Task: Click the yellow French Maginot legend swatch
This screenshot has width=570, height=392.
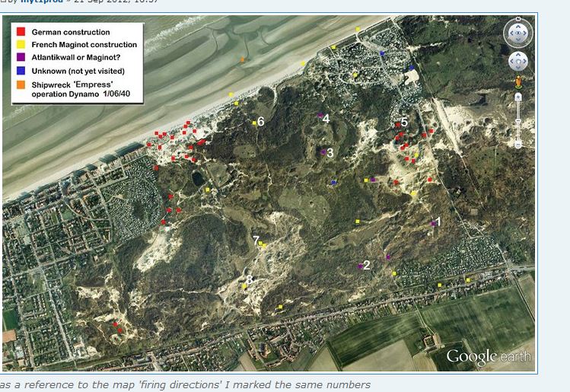Action: point(21,44)
